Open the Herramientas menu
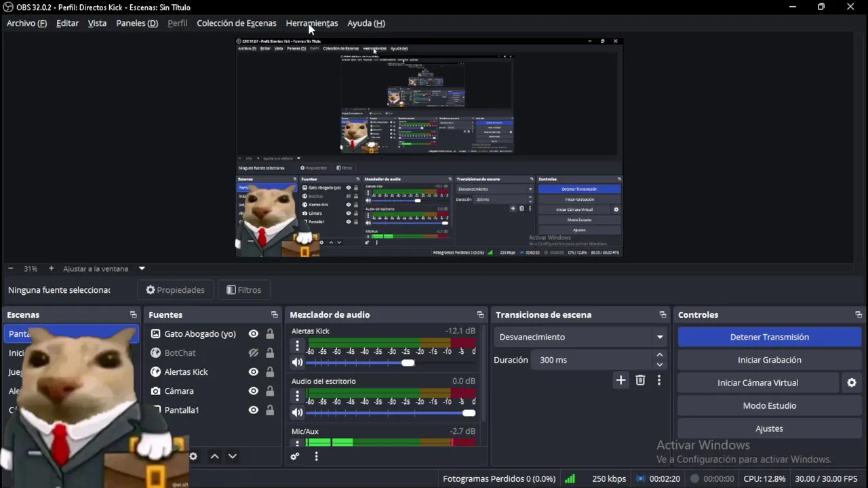This screenshot has height=488, width=868. point(312,23)
